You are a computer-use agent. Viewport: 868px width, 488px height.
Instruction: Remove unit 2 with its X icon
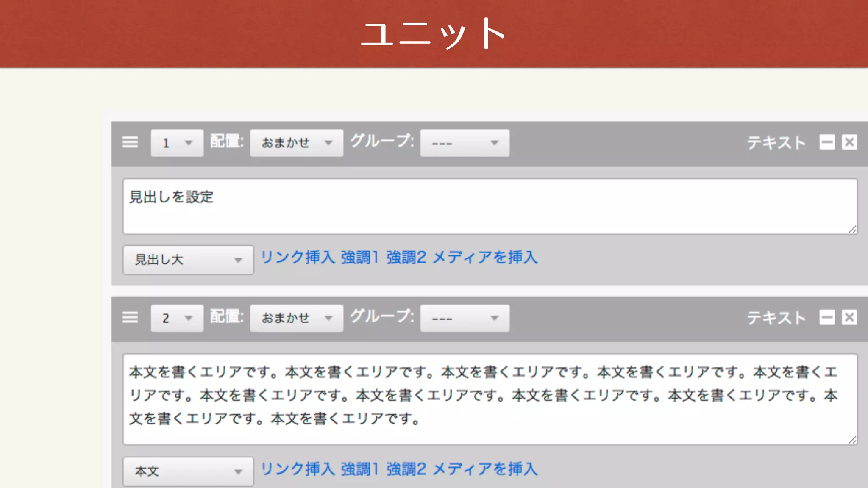point(849,317)
